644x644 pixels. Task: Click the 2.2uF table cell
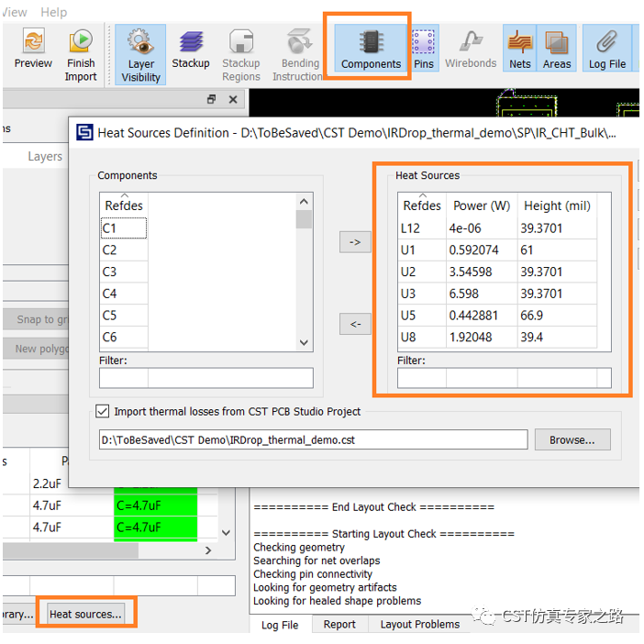pos(47,483)
